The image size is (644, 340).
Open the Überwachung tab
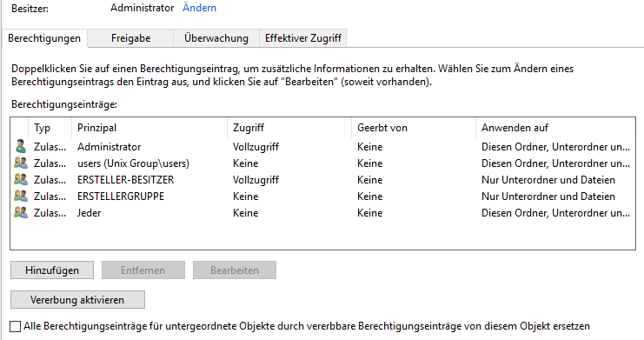click(216, 38)
